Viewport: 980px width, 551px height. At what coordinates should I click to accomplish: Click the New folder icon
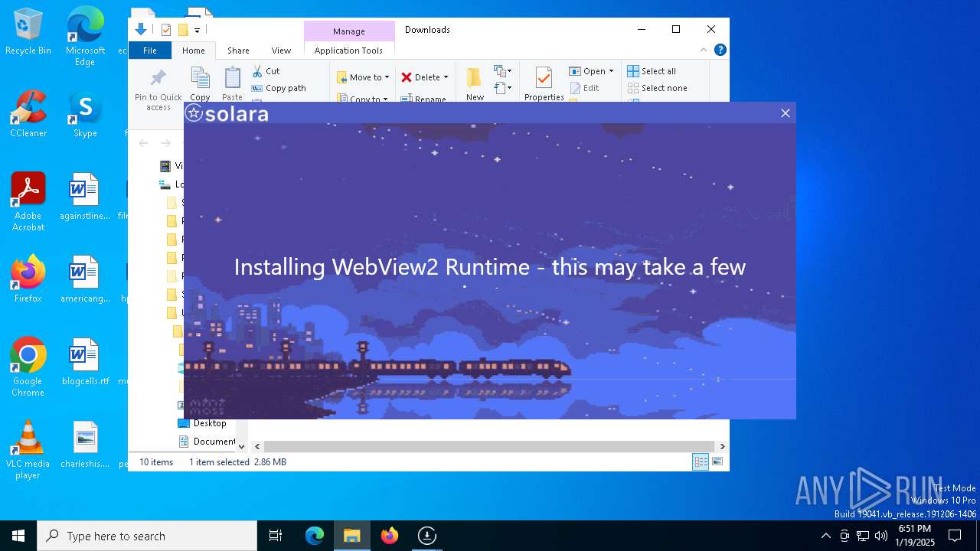[475, 77]
